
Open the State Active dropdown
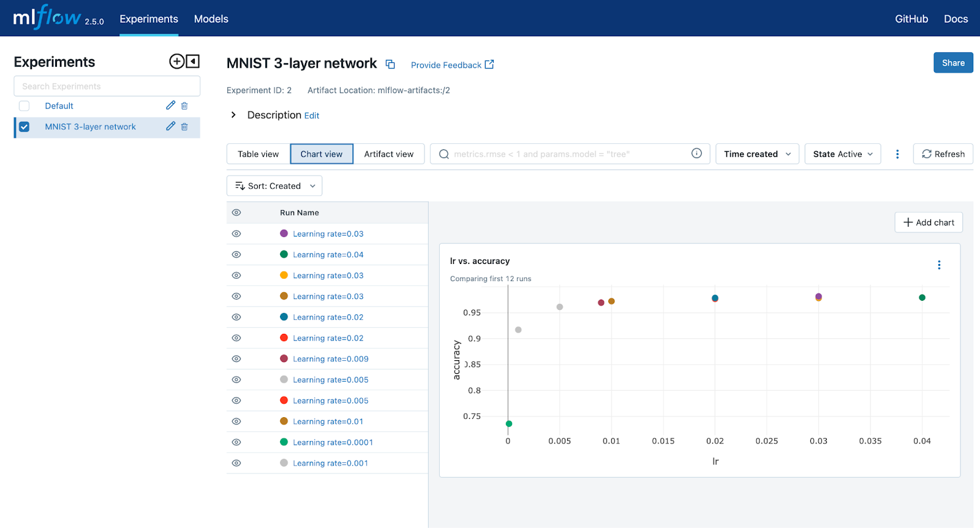tap(842, 154)
